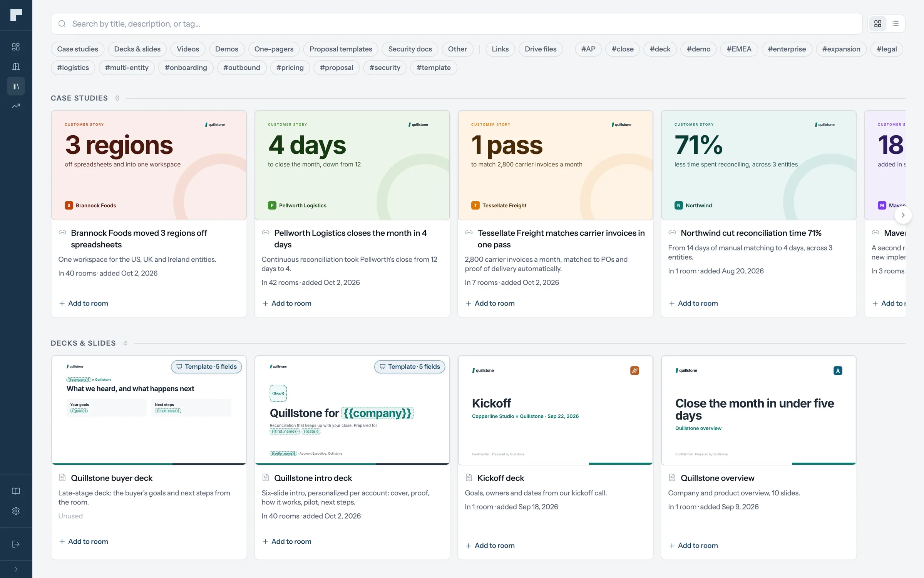Click the app logo at top left
Viewport: 924px width, 578px height.
coord(16,15)
